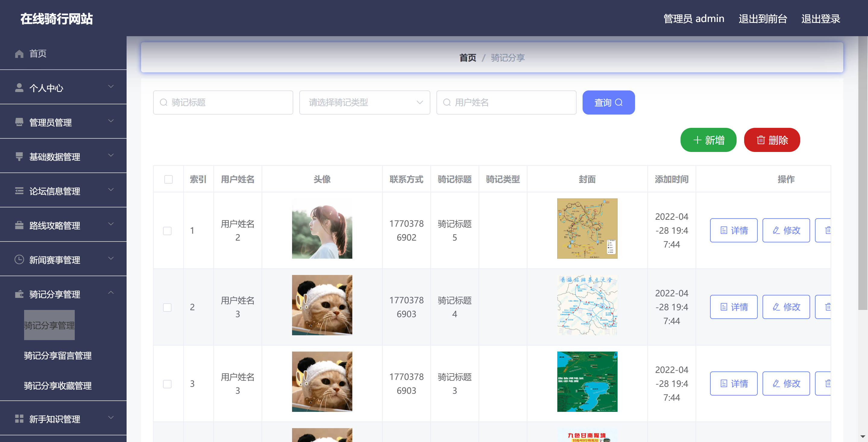The width and height of the screenshot is (868, 442).
Task: Click the green 新增 button
Action: [x=708, y=140]
